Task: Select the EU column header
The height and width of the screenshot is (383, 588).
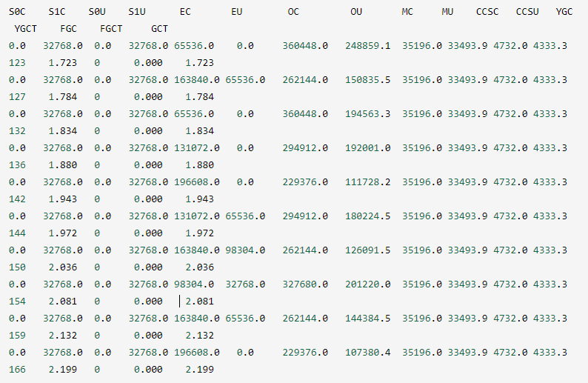Action: click(x=237, y=12)
